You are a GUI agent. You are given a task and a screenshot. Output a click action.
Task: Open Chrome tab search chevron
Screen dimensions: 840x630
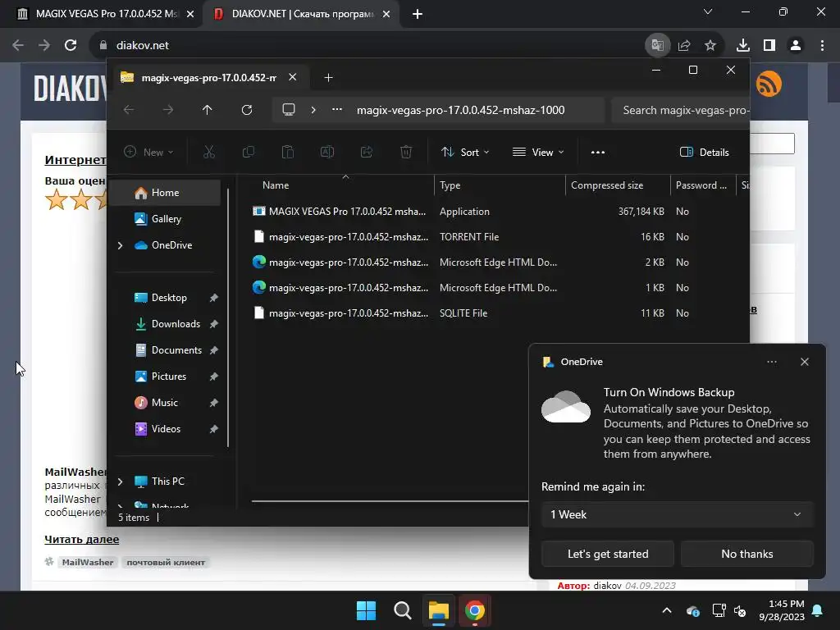pos(708,11)
